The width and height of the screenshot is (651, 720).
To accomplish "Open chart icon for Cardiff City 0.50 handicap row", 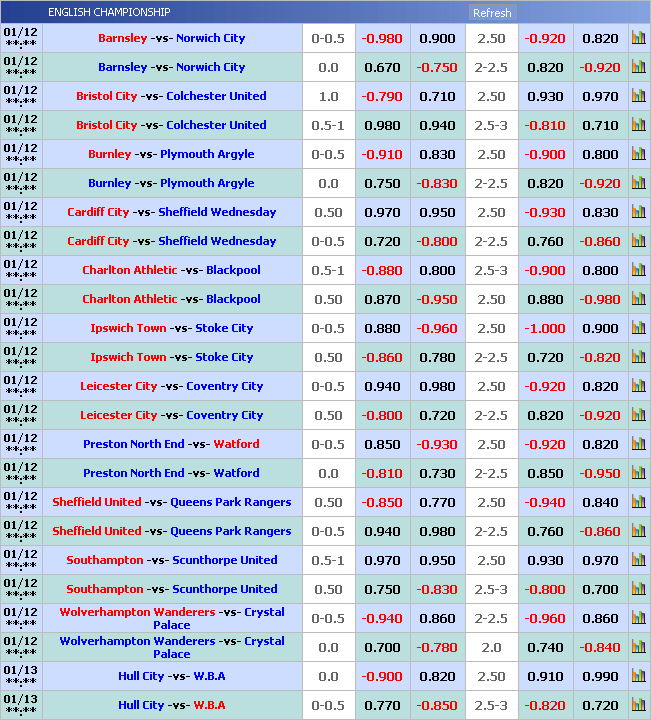I will (x=638, y=212).
